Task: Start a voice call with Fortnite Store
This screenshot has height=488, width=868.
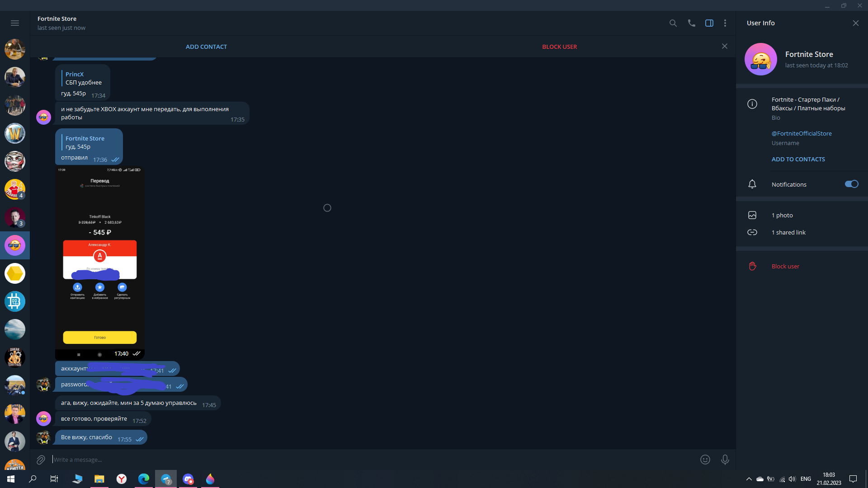Action: point(692,23)
